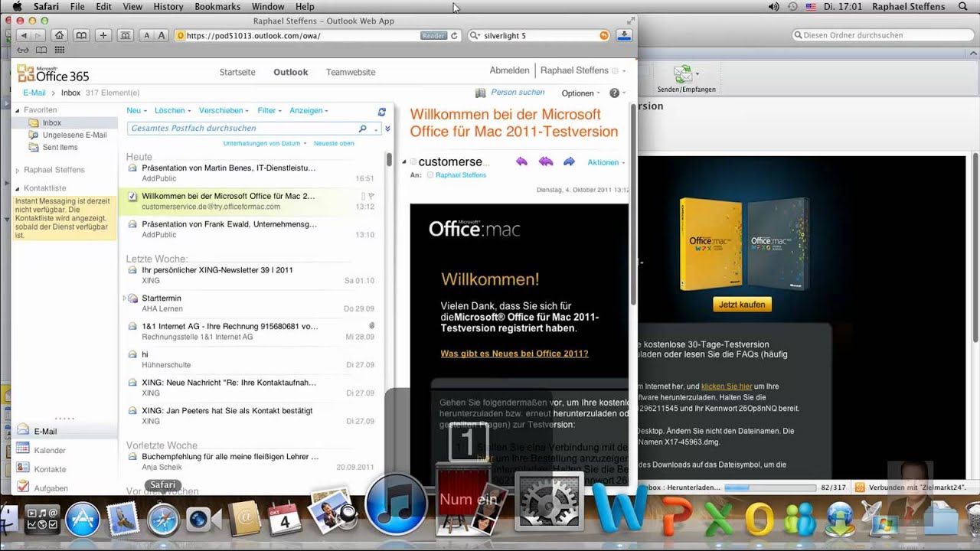Screen dimensions: 980x551
Task: Launch Excel from the Dock
Action: [x=718, y=518]
